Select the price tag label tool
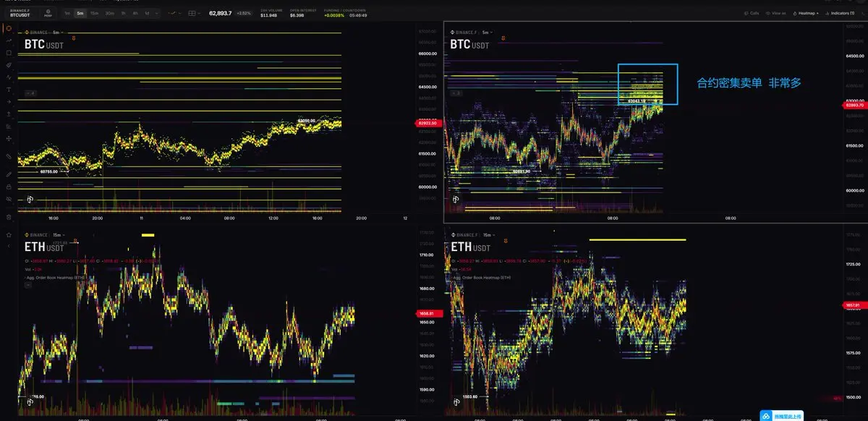This screenshot has width=868, height=421. (x=8, y=65)
